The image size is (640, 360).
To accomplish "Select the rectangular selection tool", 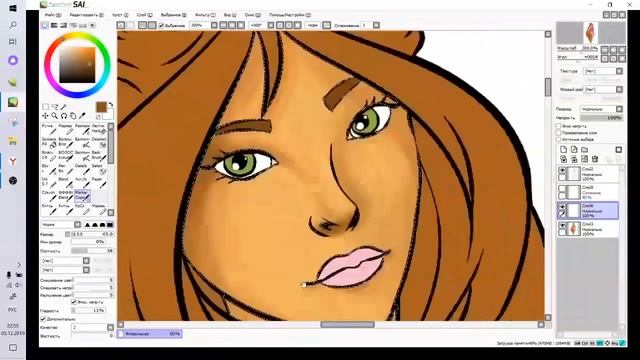I will [45, 107].
